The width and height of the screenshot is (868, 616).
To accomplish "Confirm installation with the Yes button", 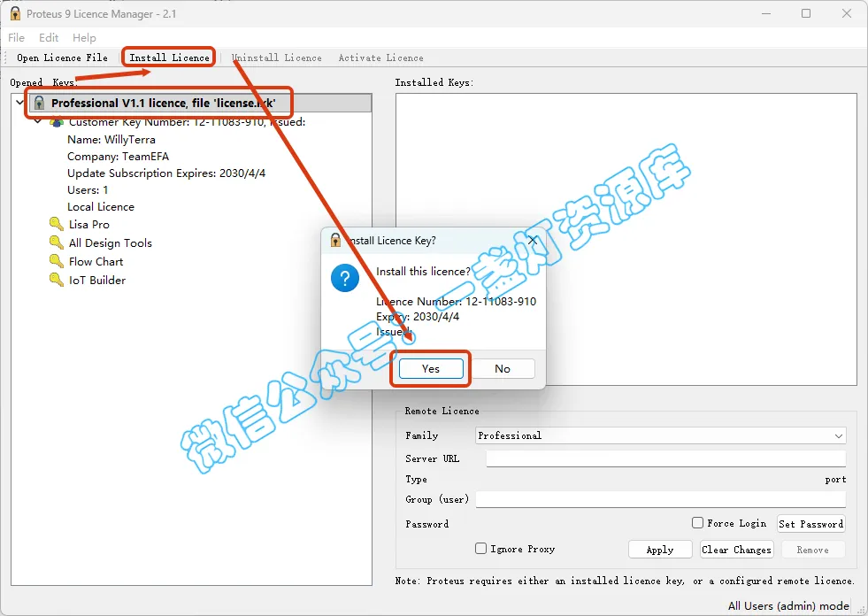I will (431, 369).
